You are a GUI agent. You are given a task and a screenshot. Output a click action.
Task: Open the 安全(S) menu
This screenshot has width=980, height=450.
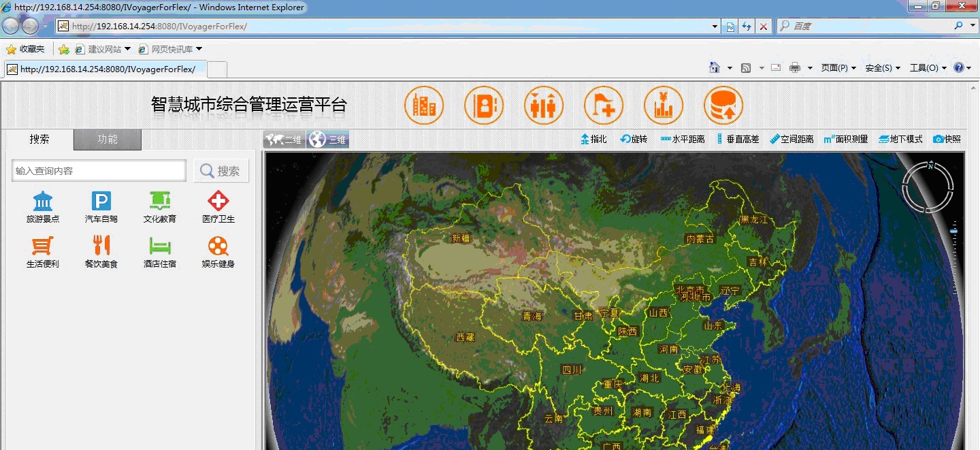click(x=883, y=67)
